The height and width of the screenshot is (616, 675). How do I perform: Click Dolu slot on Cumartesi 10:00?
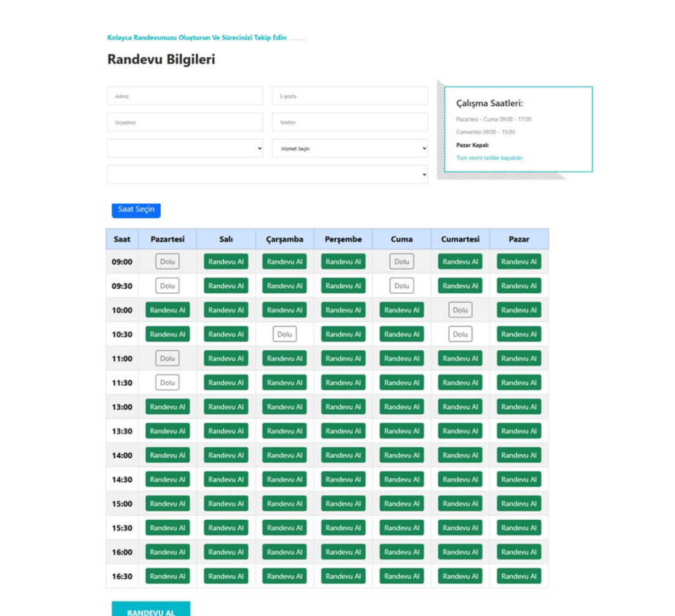point(460,310)
